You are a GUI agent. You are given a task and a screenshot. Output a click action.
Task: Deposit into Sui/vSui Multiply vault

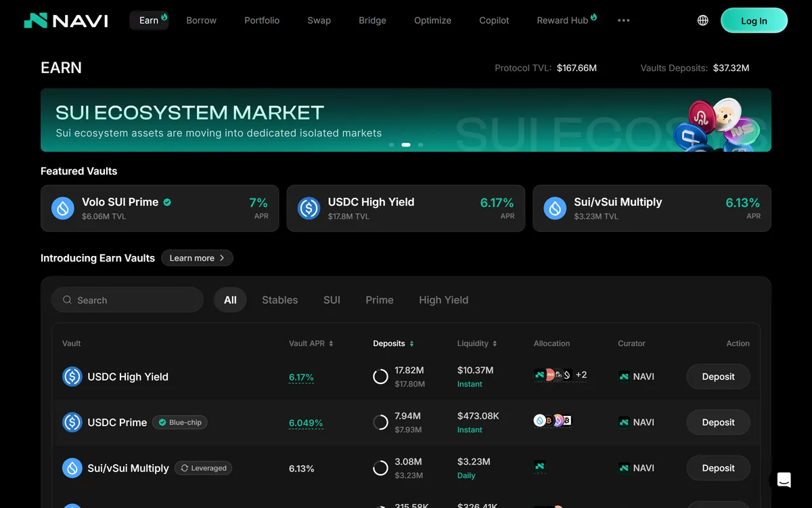(718, 468)
